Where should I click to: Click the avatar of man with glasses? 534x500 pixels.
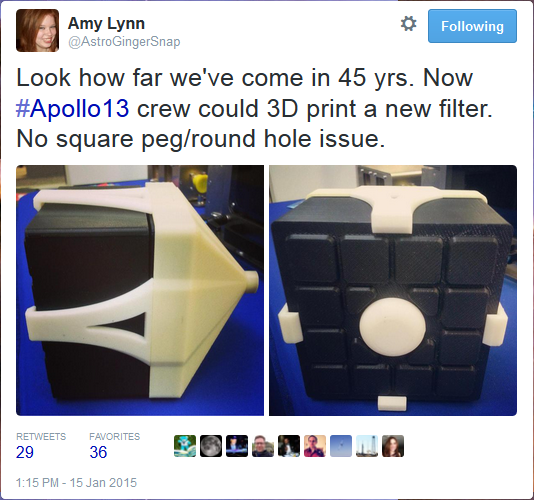click(x=263, y=446)
